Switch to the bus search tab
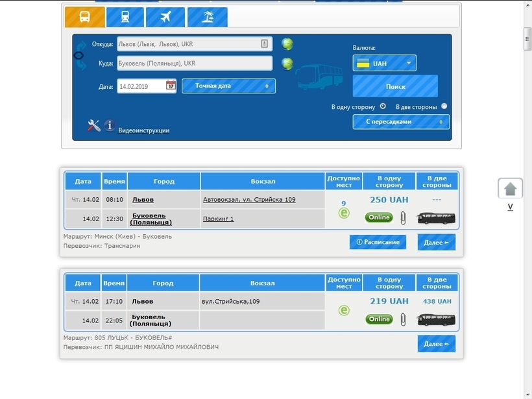Image resolution: width=532 pixels, height=399 pixels. (84, 17)
